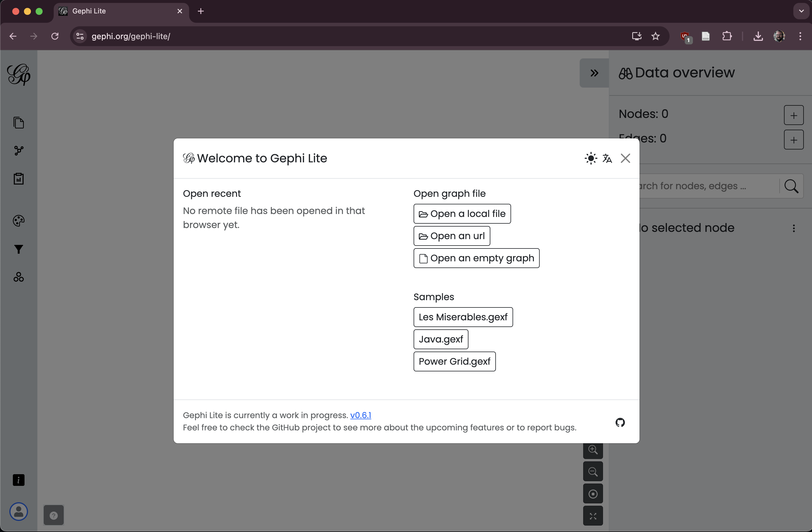The image size is (812, 532).
Task: Click the center graph view control
Action: click(x=593, y=494)
